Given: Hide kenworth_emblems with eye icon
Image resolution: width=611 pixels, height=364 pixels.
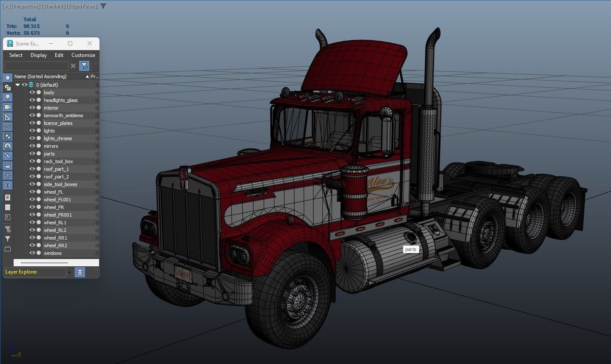Looking at the screenshot, I should point(32,116).
